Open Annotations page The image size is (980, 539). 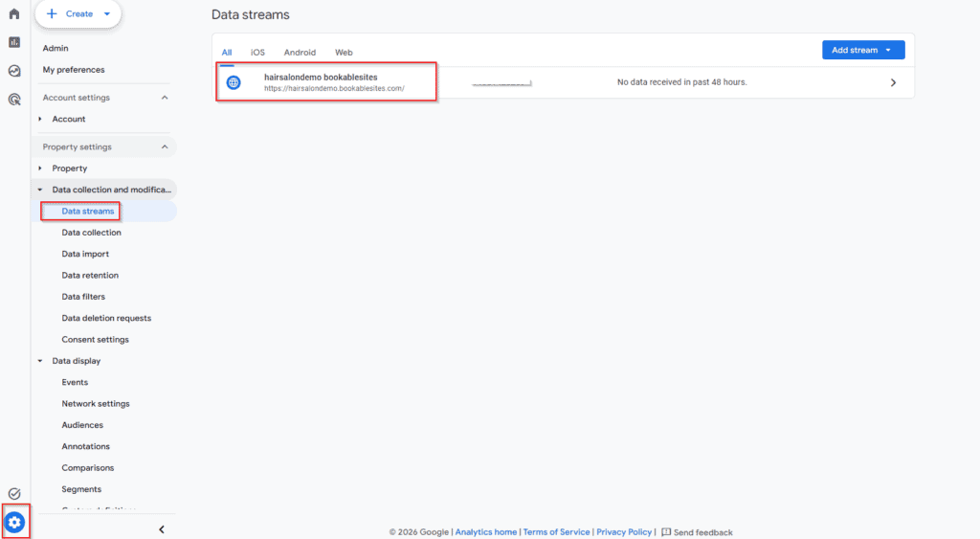[85, 446]
